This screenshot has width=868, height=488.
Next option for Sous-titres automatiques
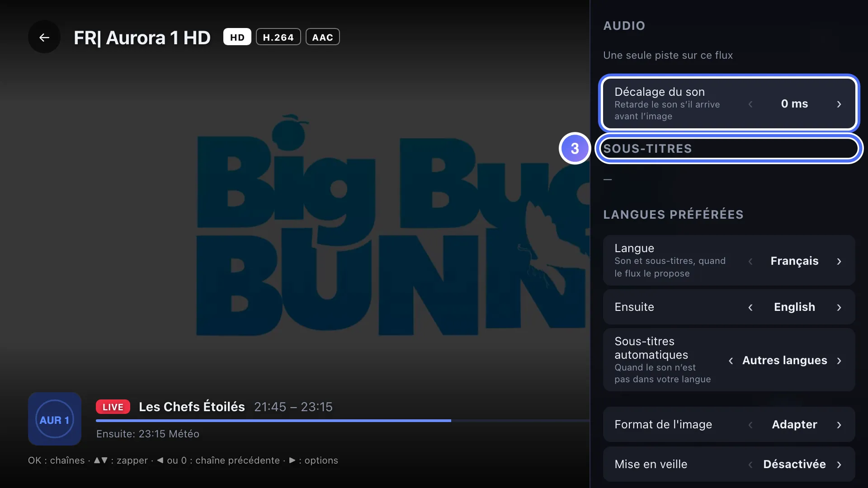pos(839,361)
